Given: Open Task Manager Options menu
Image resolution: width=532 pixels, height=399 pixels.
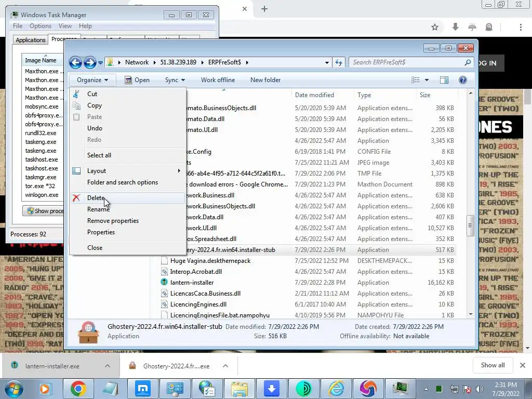Looking at the screenshot, I should (x=41, y=26).
